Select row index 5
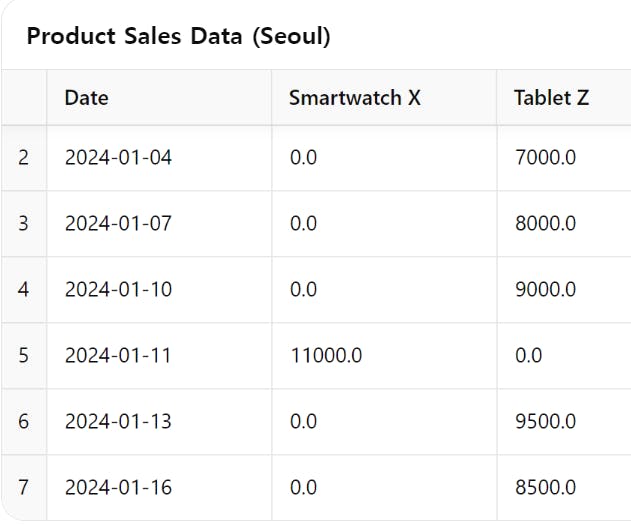The width and height of the screenshot is (631, 526). (x=24, y=355)
